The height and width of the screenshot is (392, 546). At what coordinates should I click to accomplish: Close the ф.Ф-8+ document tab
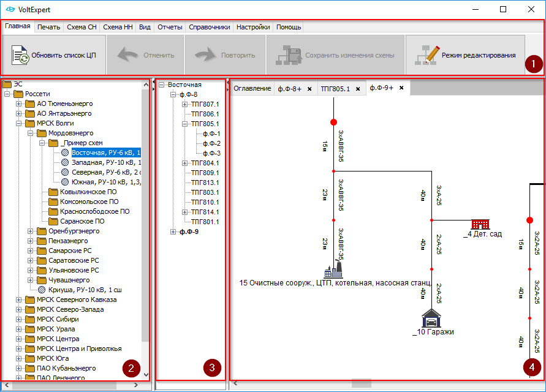pyautogui.click(x=309, y=89)
